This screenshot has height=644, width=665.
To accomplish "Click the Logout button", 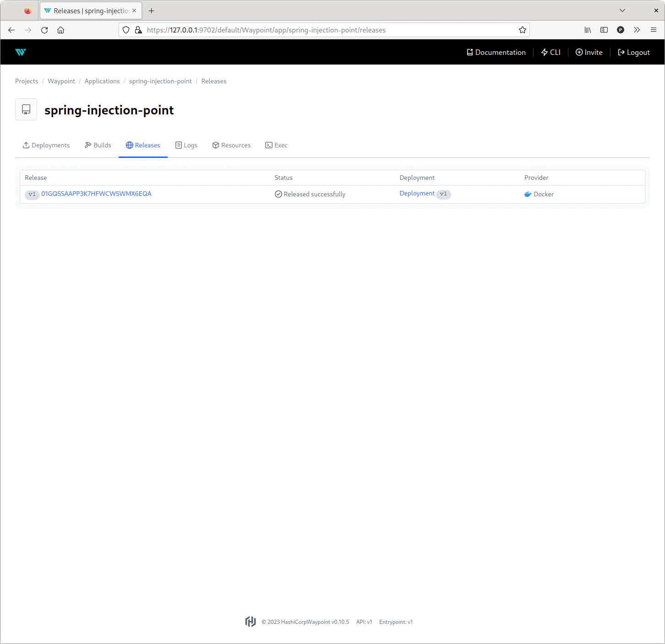I will point(634,52).
